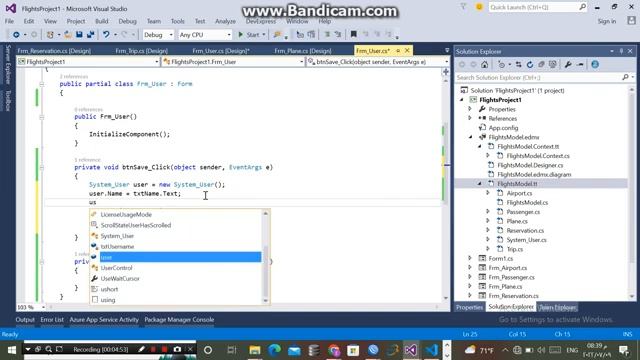
Task: Save the current file with Save icon
Action: click(79, 35)
